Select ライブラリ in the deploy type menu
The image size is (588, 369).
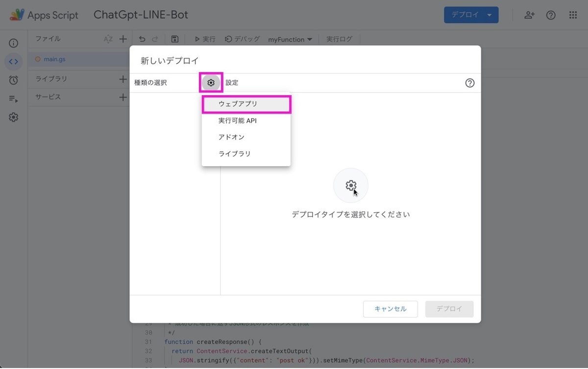pos(246,154)
